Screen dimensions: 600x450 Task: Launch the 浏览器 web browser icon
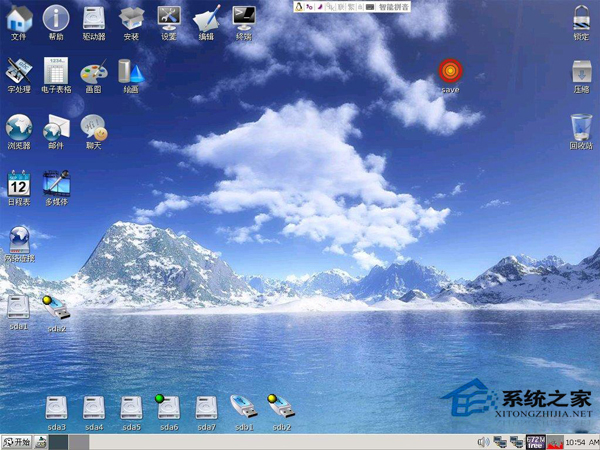click(x=18, y=126)
